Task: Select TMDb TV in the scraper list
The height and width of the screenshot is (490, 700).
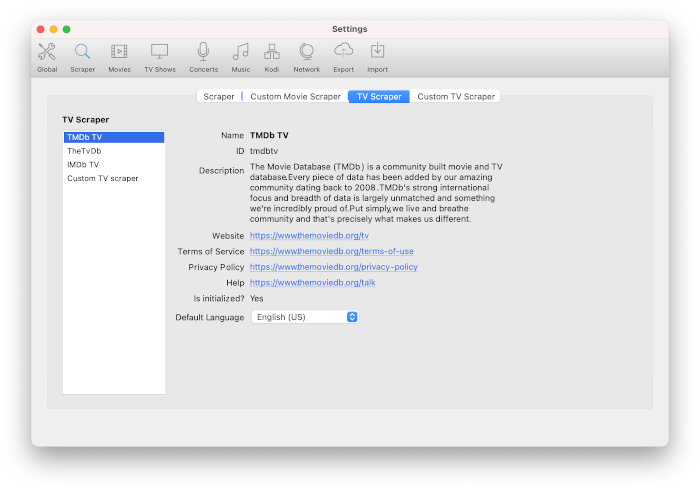Action: (x=114, y=137)
